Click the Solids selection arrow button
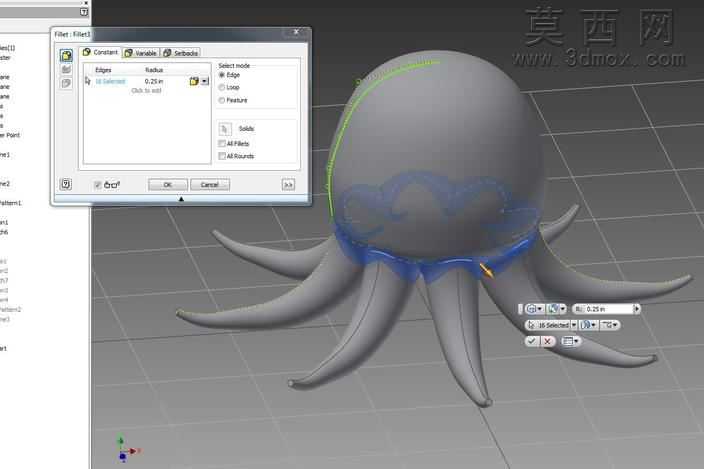The width and height of the screenshot is (704, 469). (224, 129)
